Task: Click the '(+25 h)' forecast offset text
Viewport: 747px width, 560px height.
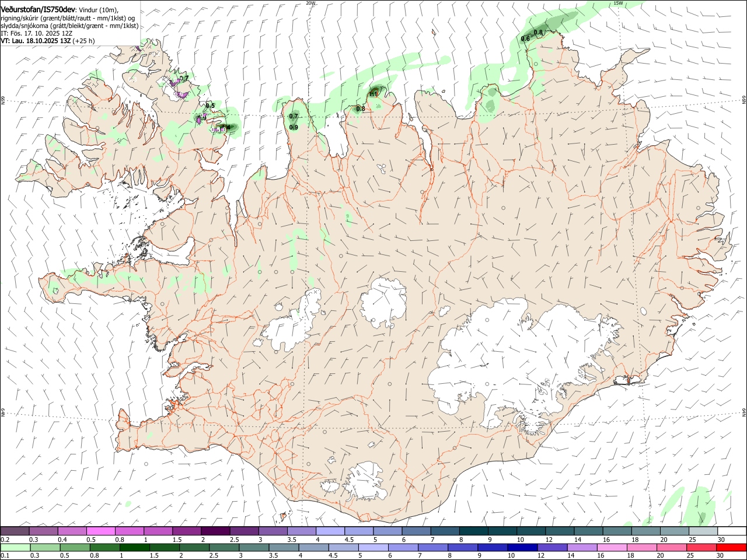Action: (84, 41)
